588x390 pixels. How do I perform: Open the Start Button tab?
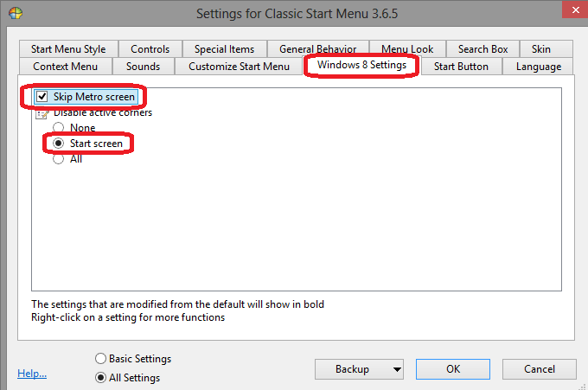461,67
